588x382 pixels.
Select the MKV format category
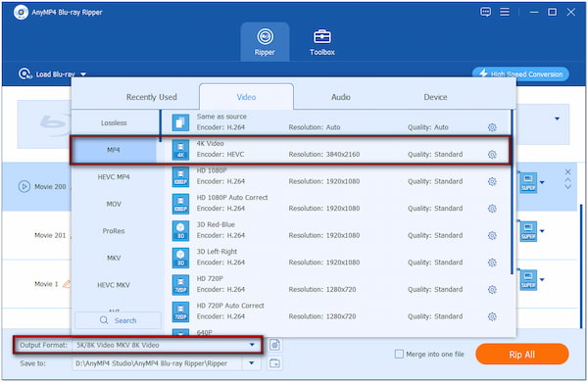click(x=114, y=258)
